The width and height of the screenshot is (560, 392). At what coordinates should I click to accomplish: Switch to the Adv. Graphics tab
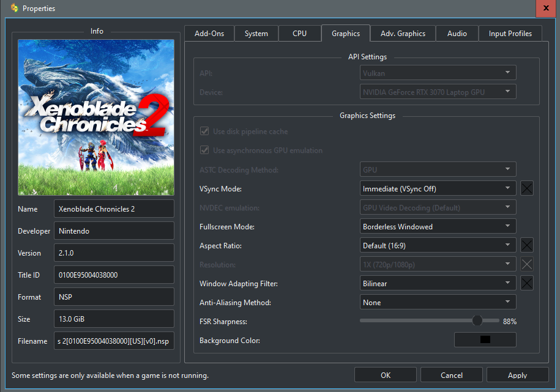[x=403, y=34]
